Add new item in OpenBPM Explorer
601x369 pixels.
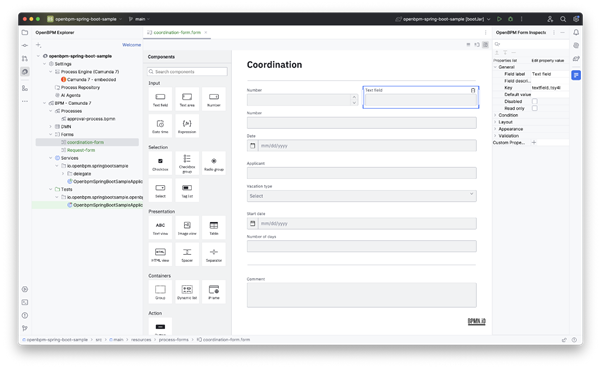pyautogui.click(x=38, y=45)
